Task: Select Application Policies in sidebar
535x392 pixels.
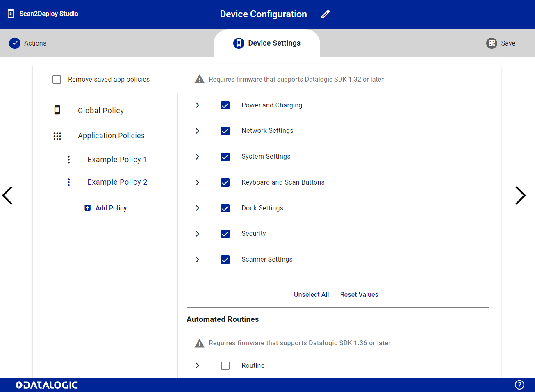Action: [111, 136]
